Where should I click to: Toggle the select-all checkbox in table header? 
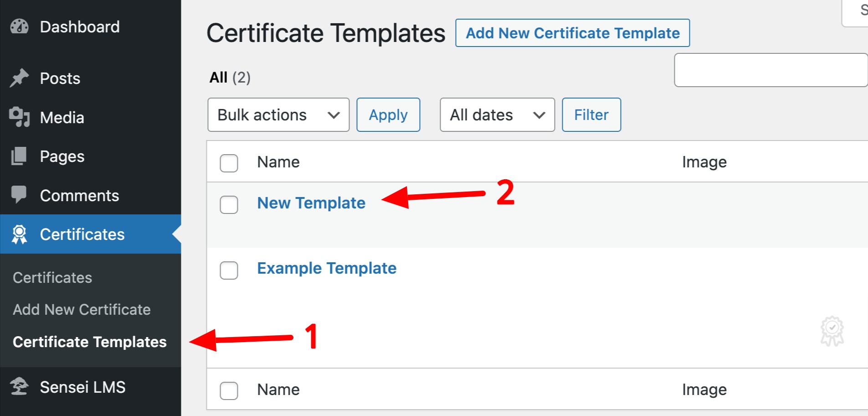(x=229, y=163)
